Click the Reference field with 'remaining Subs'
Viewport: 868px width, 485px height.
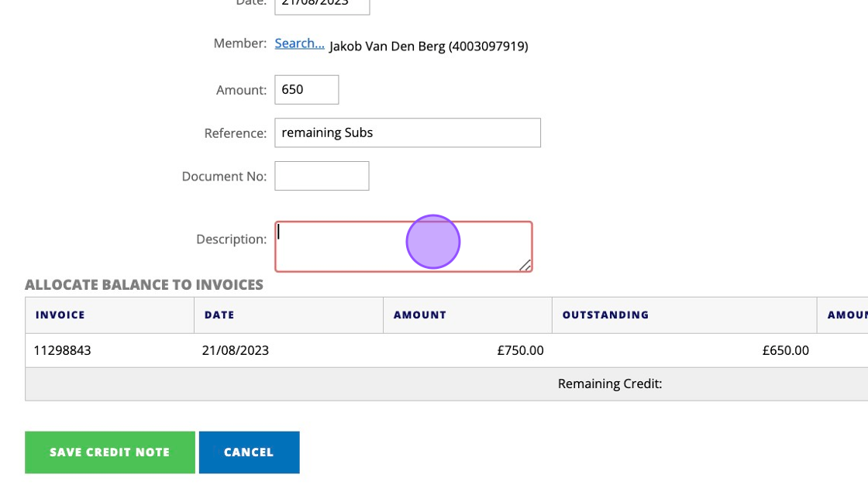tap(407, 132)
